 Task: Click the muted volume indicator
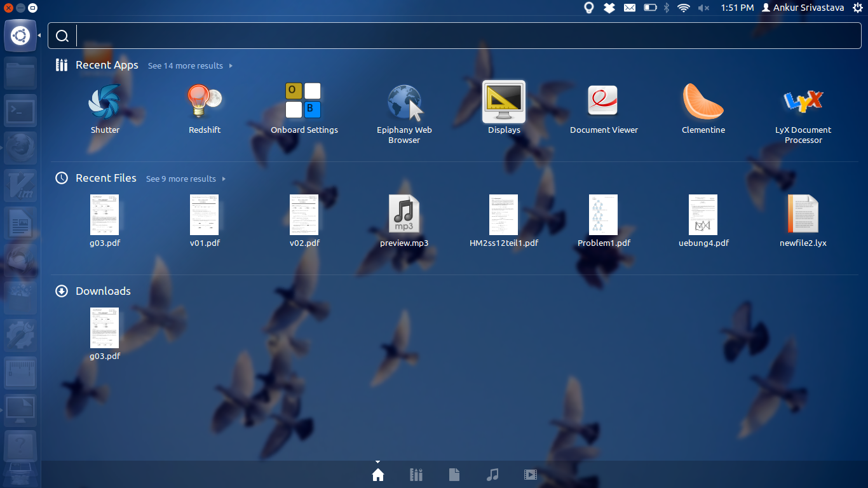(703, 8)
